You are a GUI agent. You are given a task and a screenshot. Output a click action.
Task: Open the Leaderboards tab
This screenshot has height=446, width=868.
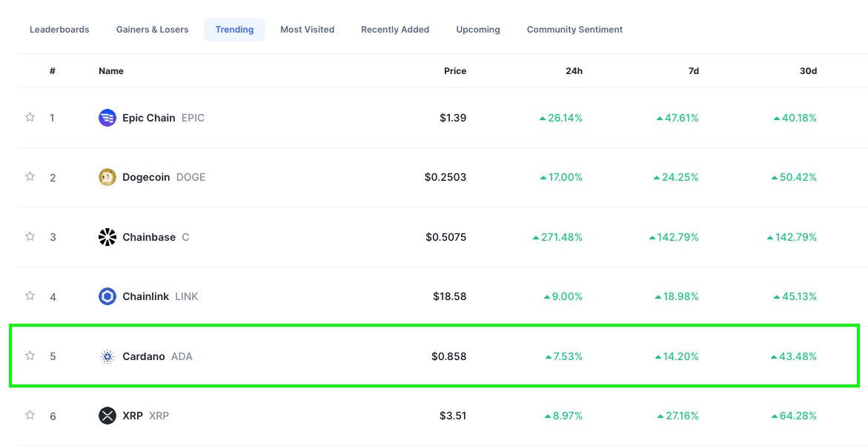pyautogui.click(x=59, y=30)
